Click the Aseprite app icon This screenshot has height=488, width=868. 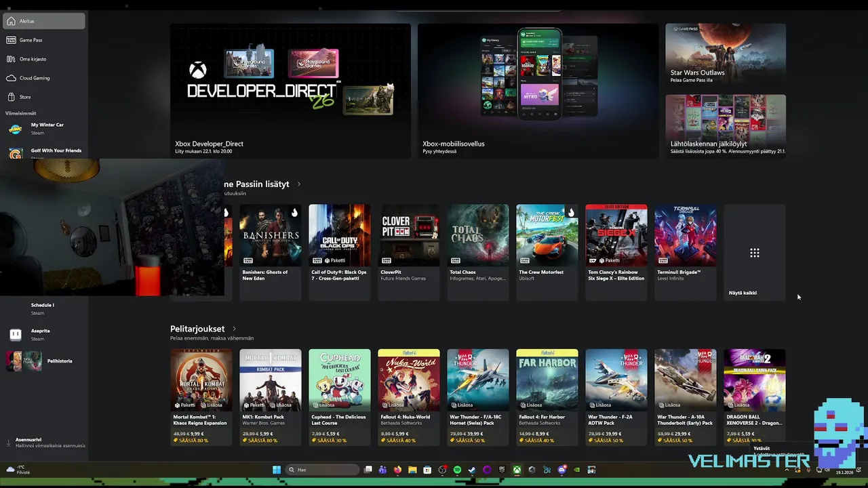pyautogui.click(x=16, y=334)
